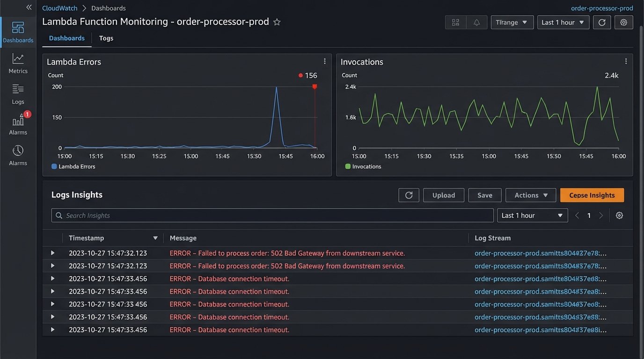Open the Lambda Errors widget options menu
Viewport: 644px width, 359px height.
(324, 61)
